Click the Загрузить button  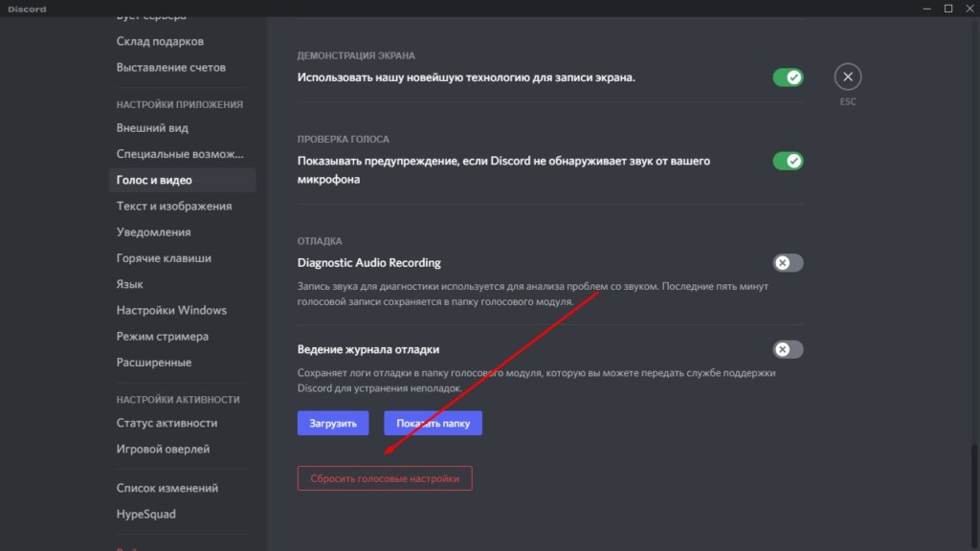tap(333, 423)
